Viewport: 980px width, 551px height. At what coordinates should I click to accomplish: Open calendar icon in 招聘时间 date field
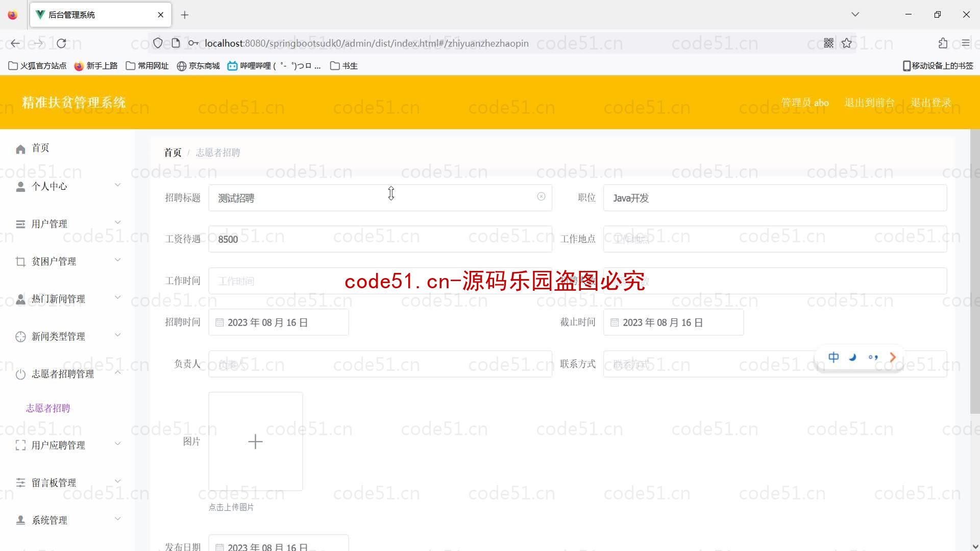[219, 322]
